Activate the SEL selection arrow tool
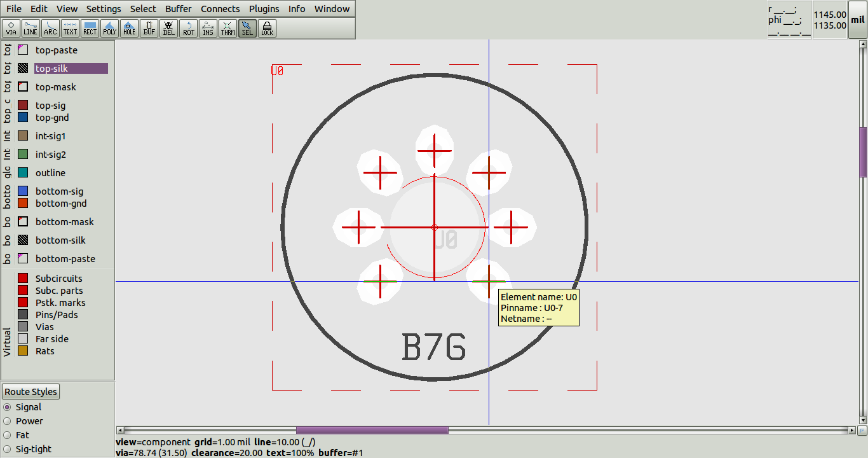868x458 pixels. point(247,29)
